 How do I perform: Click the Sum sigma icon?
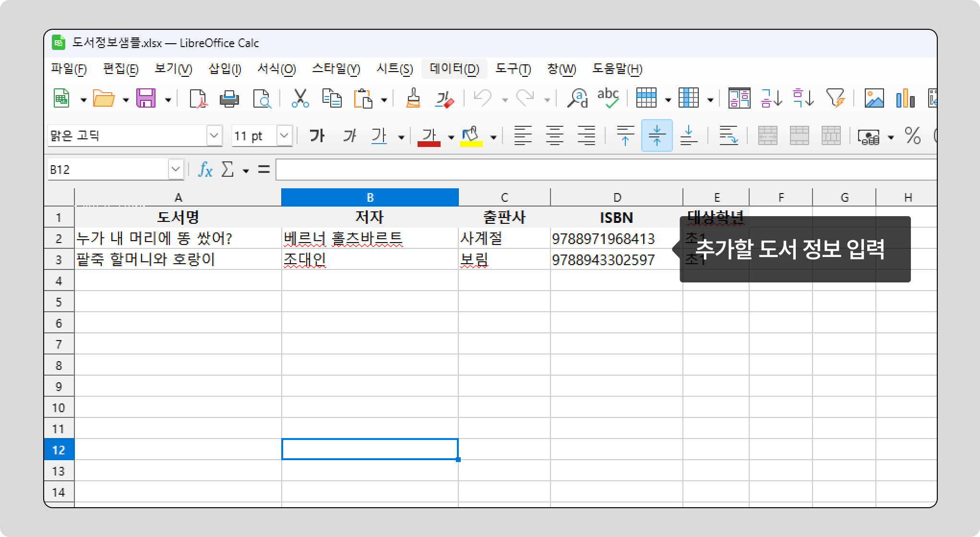pyautogui.click(x=227, y=170)
